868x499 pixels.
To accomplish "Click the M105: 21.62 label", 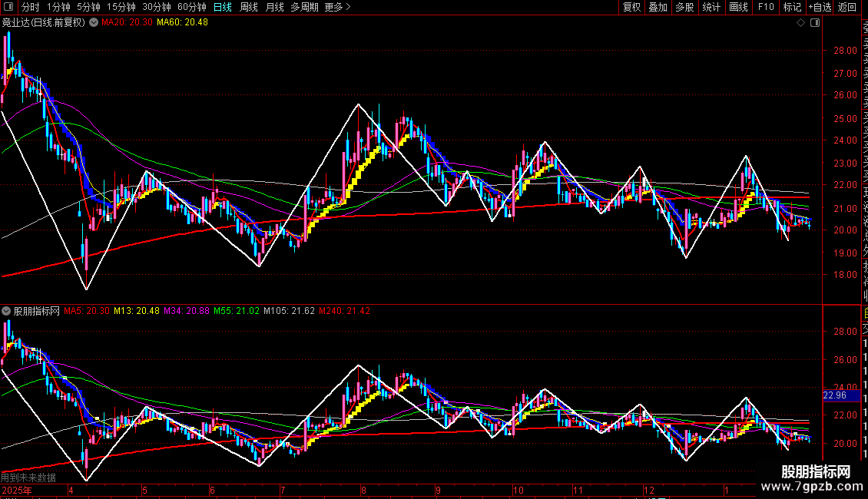I will point(289,312).
